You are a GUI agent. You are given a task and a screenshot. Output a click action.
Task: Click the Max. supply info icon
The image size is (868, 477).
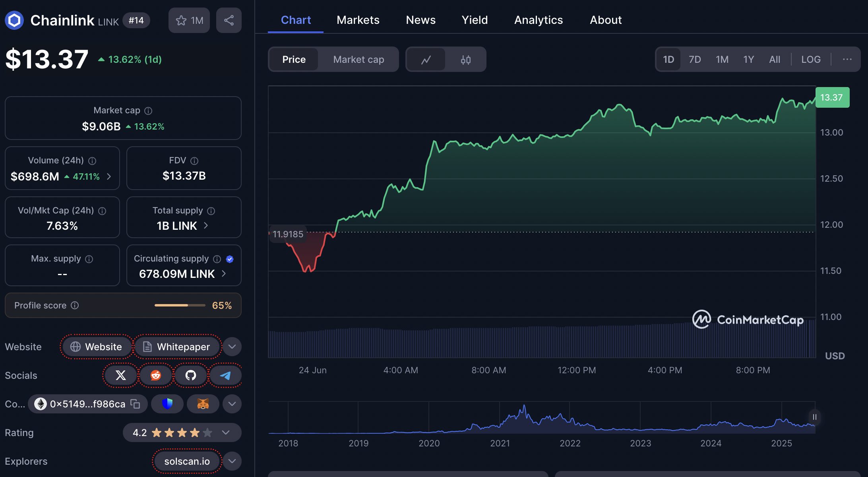click(89, 259)
